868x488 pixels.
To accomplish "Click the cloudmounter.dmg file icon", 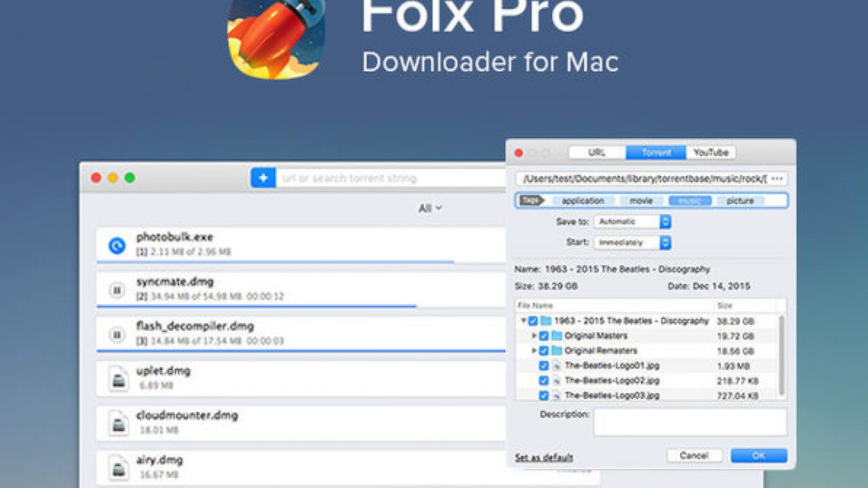I will (x=118, y=424).
